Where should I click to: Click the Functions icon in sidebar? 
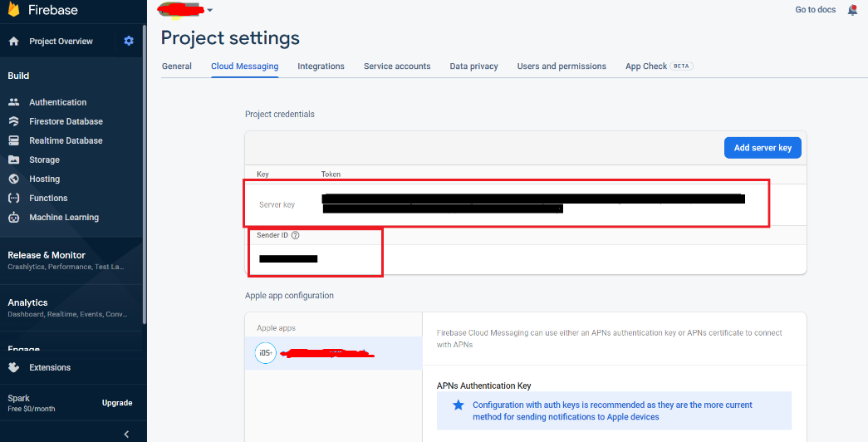(13, 198)
